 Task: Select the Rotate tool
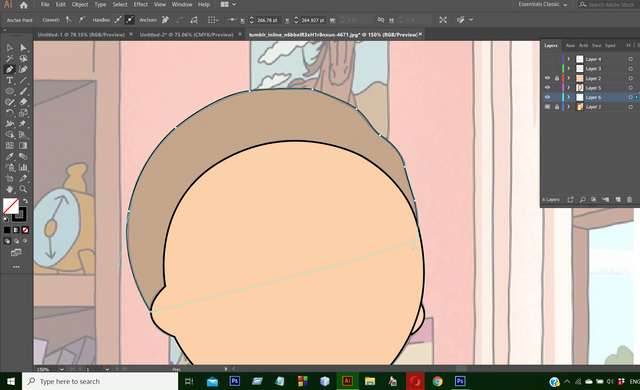click(x=9, y=113)
